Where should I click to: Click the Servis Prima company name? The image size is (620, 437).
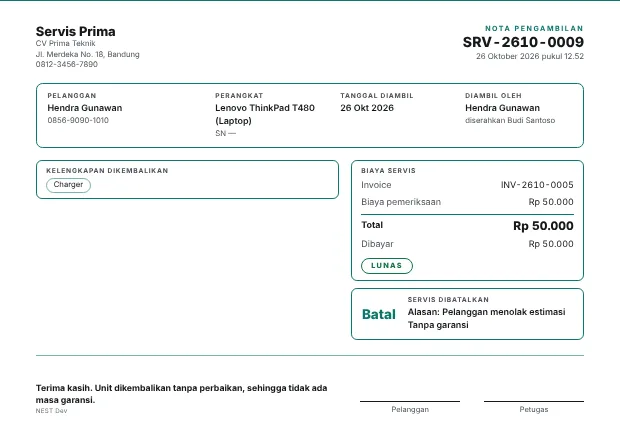[x=76, y=32]
